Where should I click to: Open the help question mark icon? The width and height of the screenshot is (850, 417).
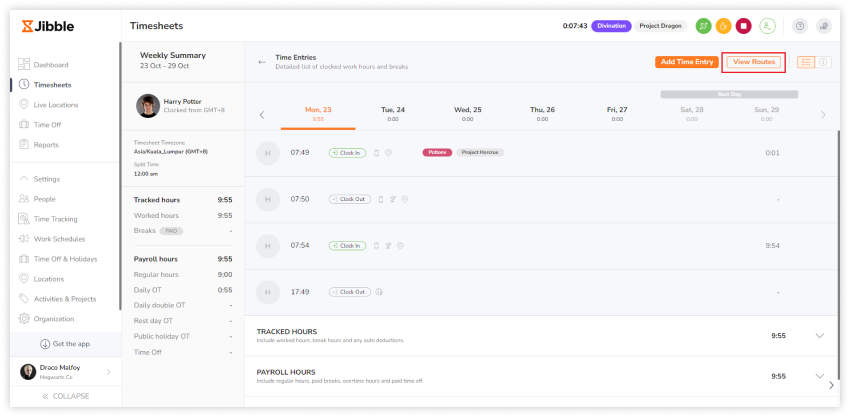click(x=799, y=26)
